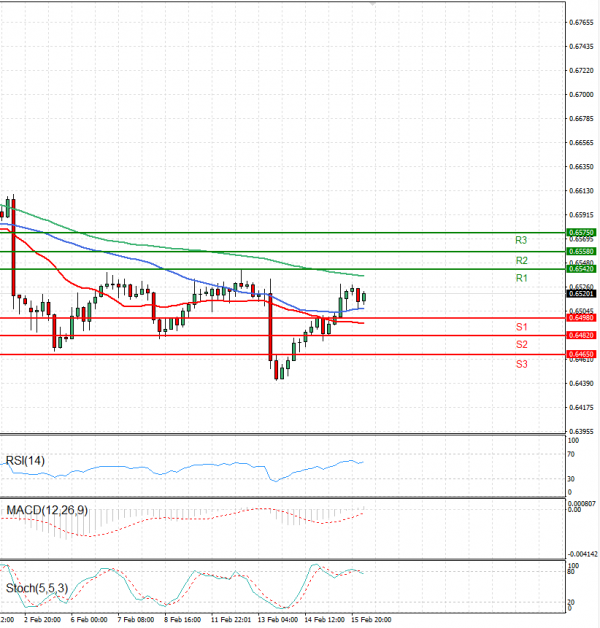Click the 0.67000 price axis value

click(581, 95)
